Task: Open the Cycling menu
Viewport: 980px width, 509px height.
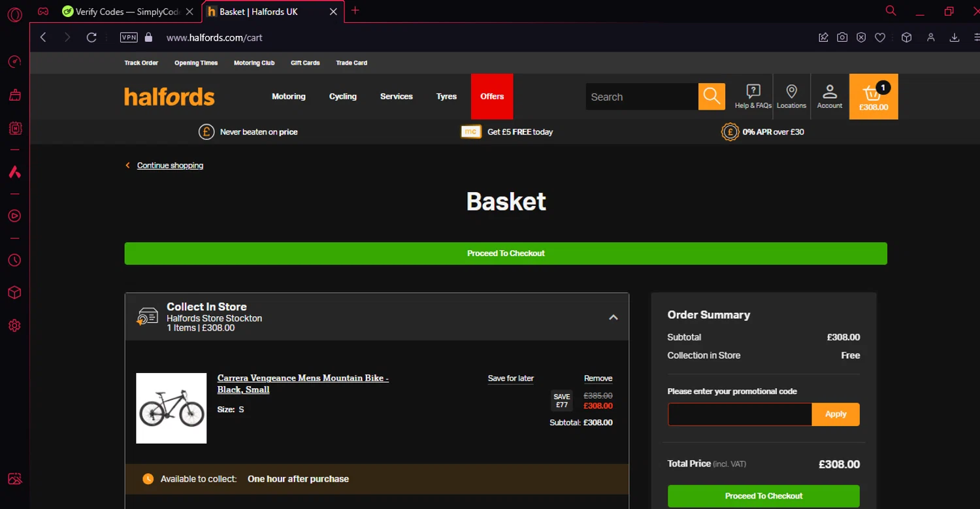Action: [342, 97]
